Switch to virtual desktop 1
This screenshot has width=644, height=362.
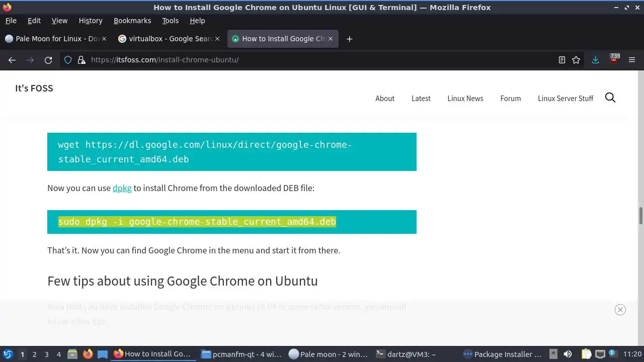[22, 354]
